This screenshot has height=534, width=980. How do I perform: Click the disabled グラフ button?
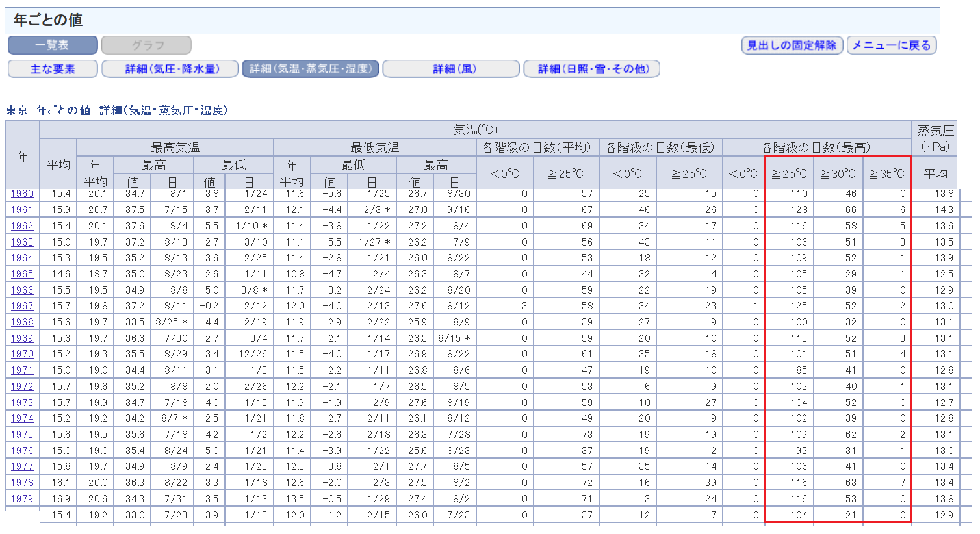147,45
